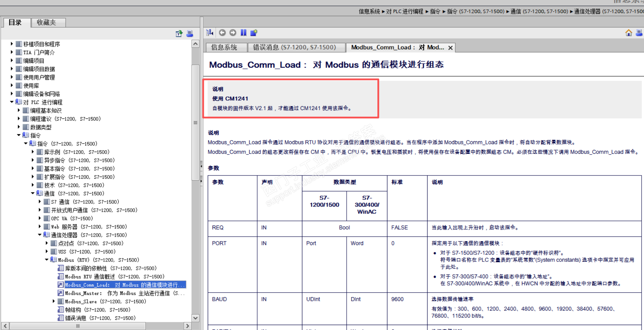Collapse the Modbus (RTU) tree node

(47, 260)
